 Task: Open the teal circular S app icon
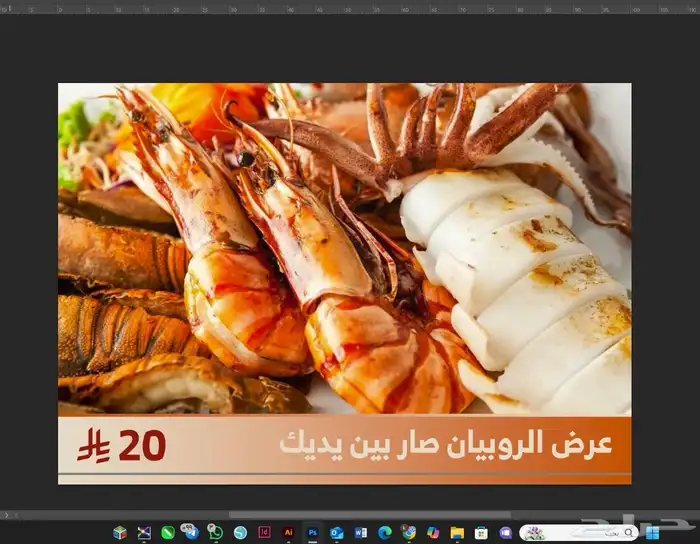point(240,532)
